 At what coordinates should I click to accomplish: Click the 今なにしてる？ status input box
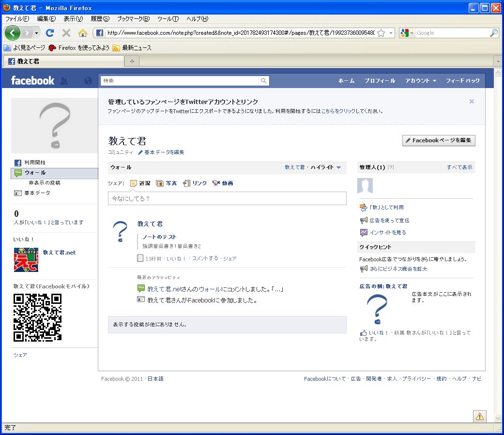(227, 198)
